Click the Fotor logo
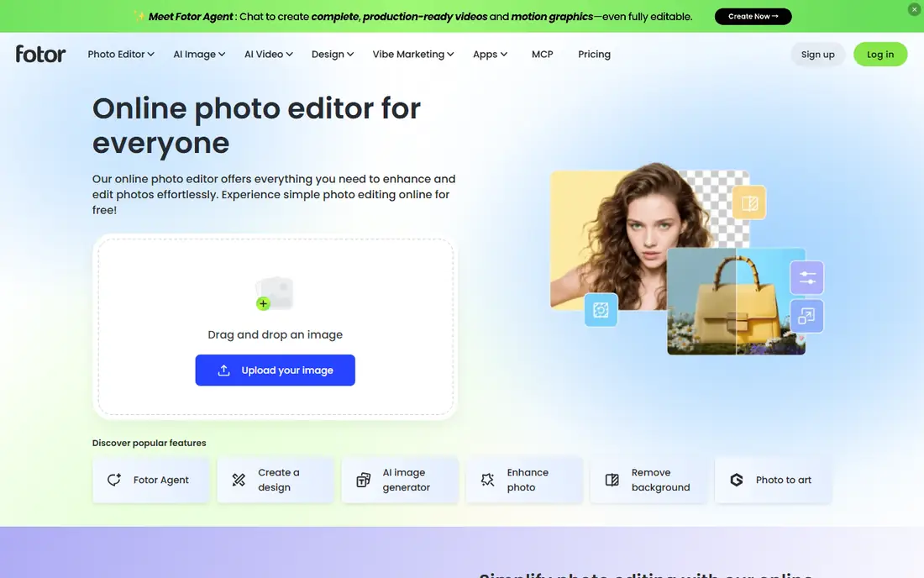The height and width of the screenshot is (578, 924). (40, 55)
